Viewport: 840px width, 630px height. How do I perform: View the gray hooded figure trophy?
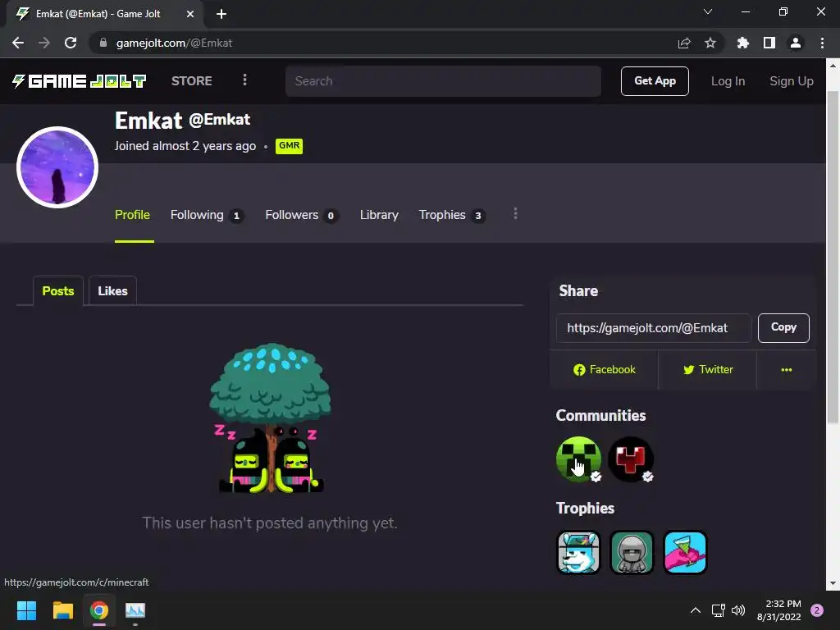tap(632, 552)
